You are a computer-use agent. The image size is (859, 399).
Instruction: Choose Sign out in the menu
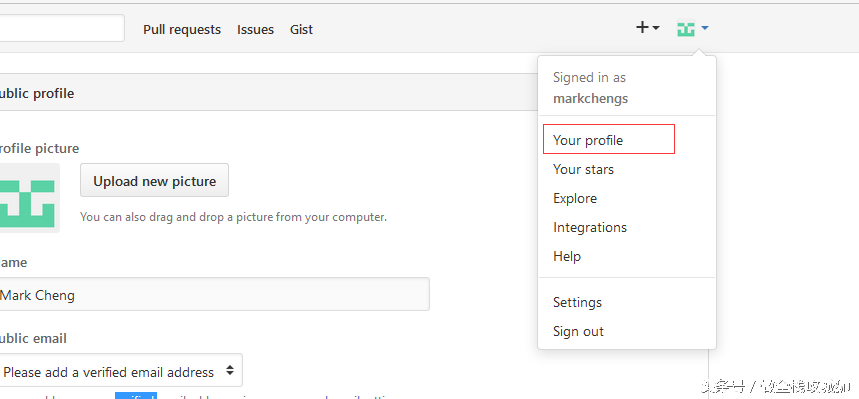tap(578, 332)
